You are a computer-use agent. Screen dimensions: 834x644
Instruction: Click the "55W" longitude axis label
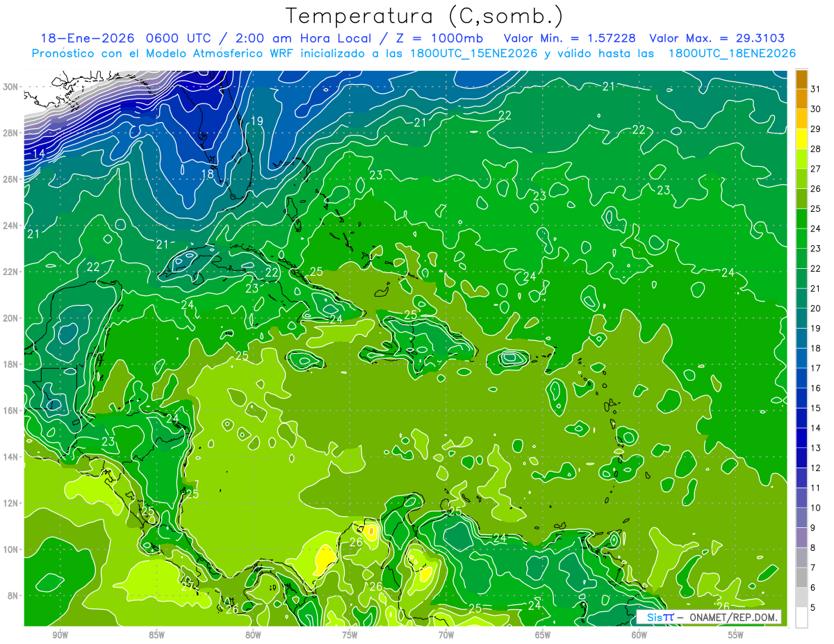click(736, 635)
